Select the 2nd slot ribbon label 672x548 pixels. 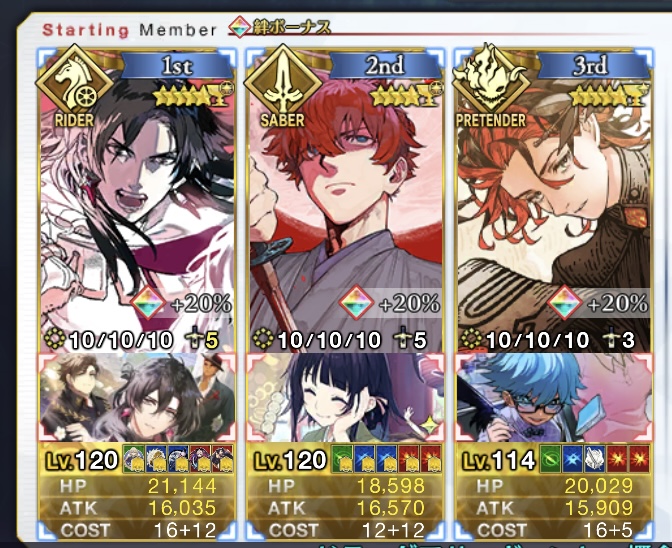(x=385, y=66)
